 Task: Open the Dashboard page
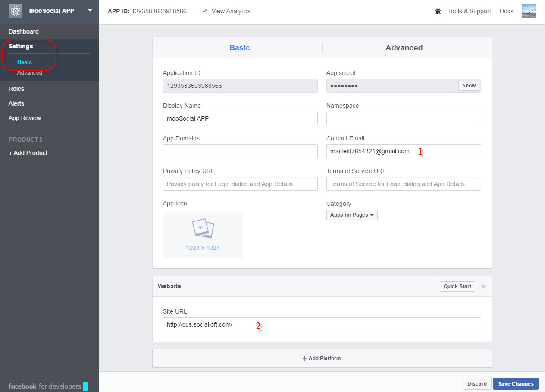(x=23, y=31)
